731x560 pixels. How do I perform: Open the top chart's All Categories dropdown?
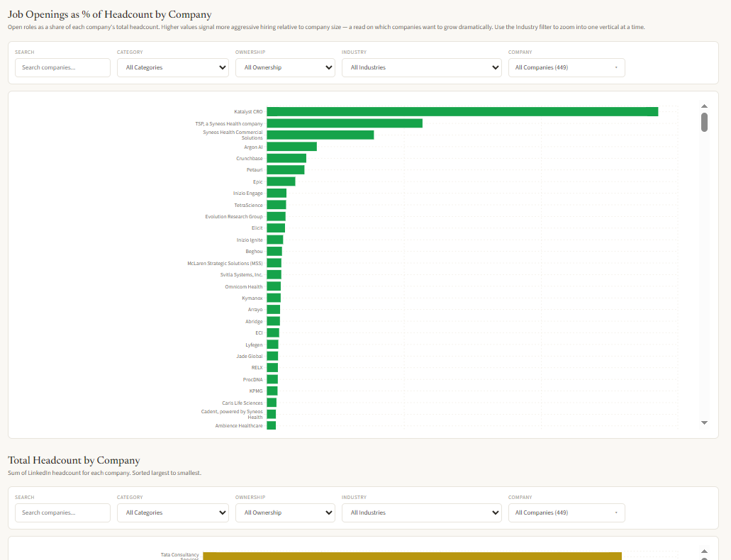point(172,67)
